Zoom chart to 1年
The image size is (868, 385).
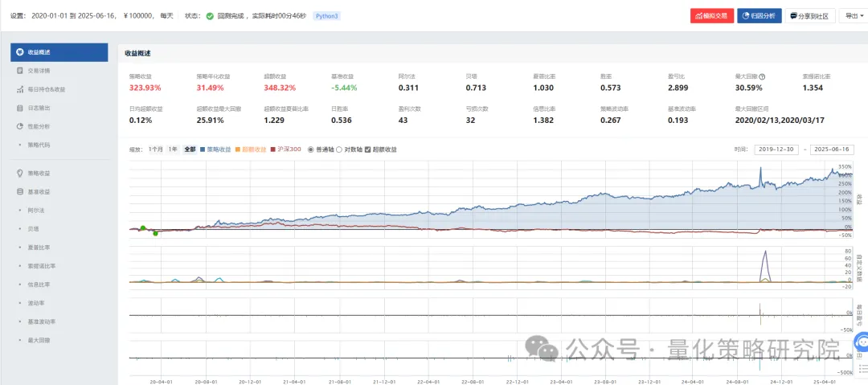tap(174, 149)
